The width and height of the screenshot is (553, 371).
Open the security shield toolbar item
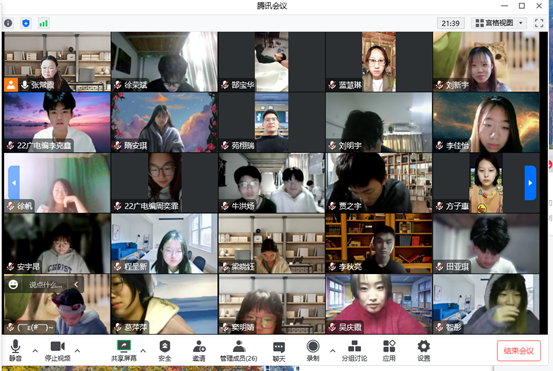(165, 351)
